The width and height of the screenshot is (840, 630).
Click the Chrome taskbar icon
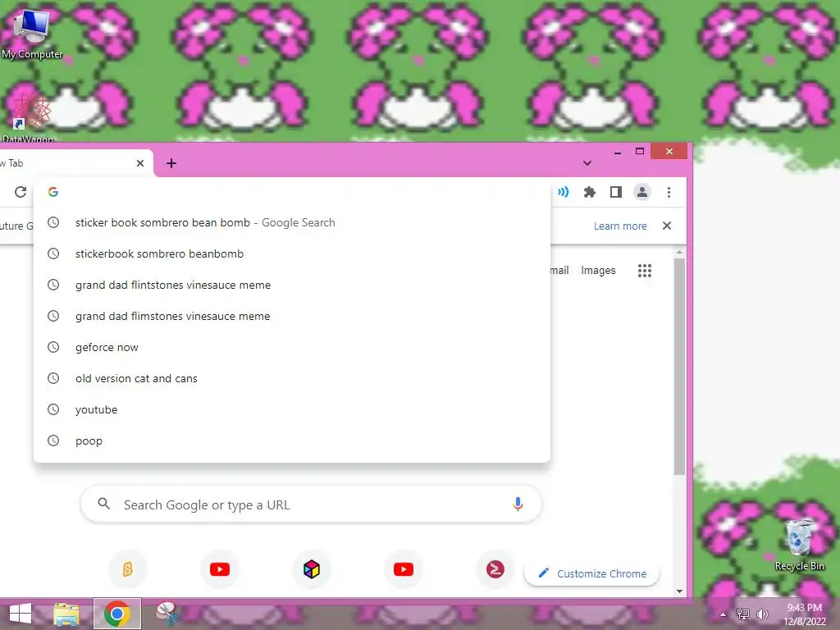click(117, 614)
